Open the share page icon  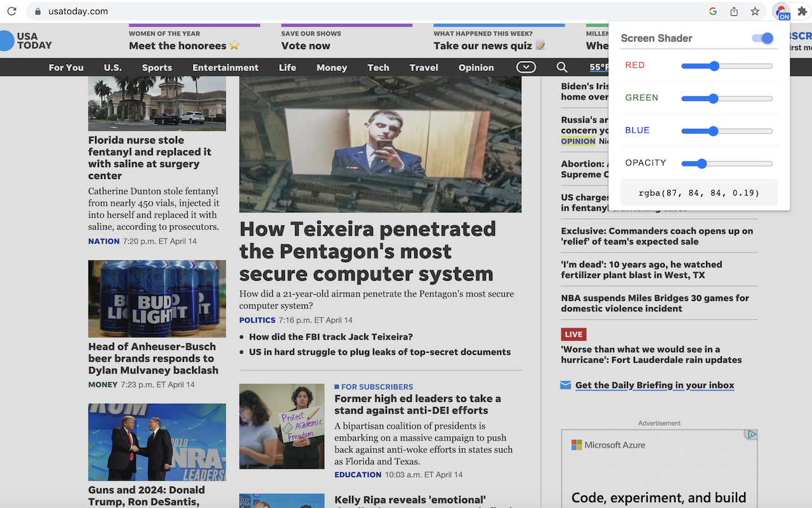734,11
